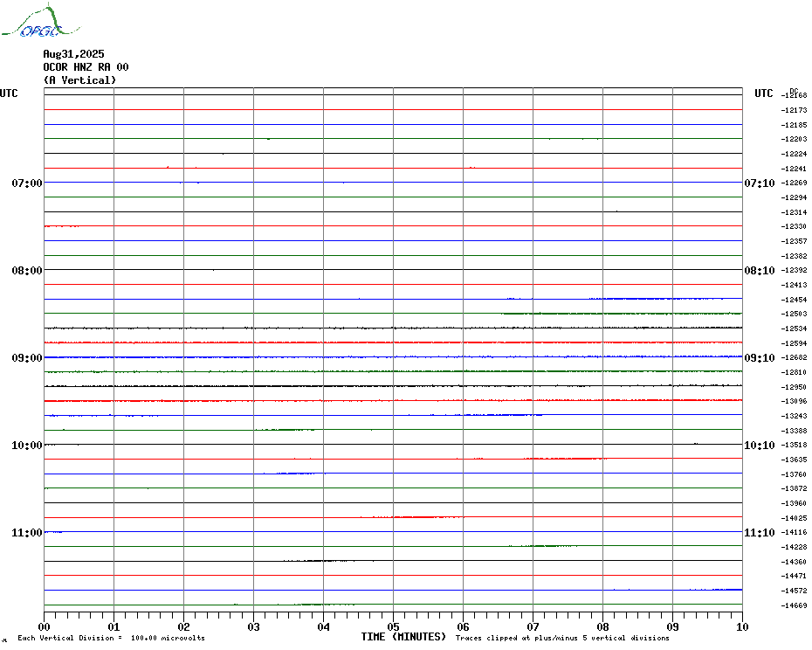Click DC offset value '-12224'
The width and height of the screenshot is (812, 650).
pyautogui.click(x=794, y=154)
